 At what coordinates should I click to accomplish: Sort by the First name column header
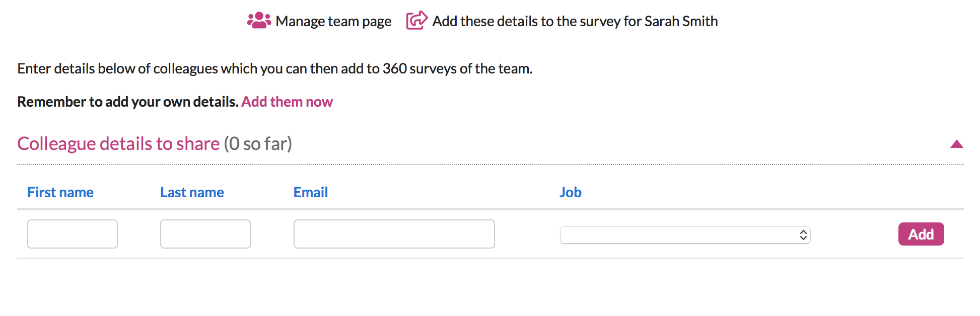pos(60,192)
